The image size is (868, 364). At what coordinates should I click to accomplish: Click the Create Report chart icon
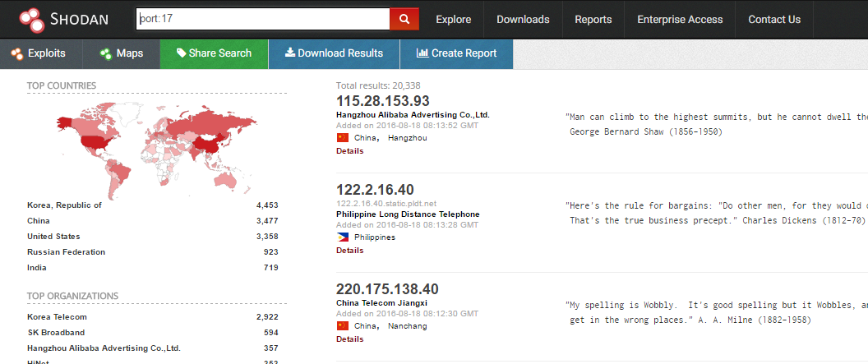click(422, 53)
